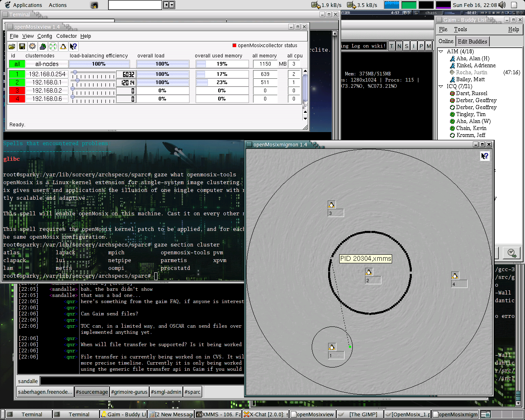Toggle the N channel mode button
Screen dimensions: 525x420
click(399, 46)
